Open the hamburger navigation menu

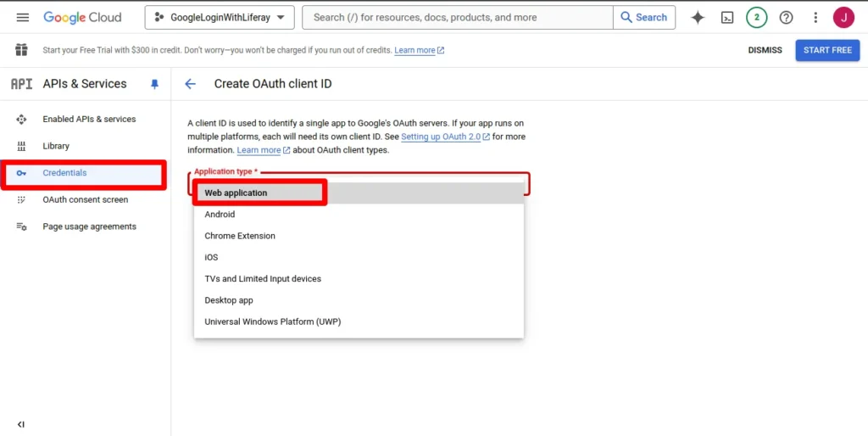coord(23,17)
